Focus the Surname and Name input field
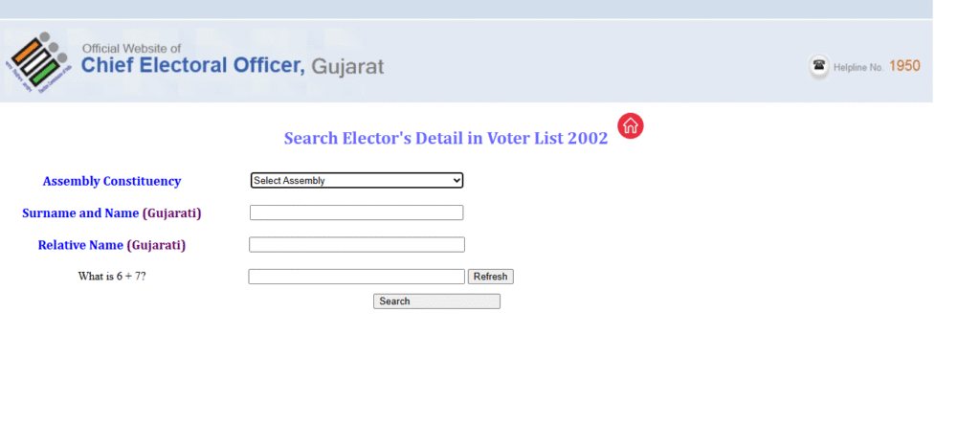980x447 pixels. point(356,212)
